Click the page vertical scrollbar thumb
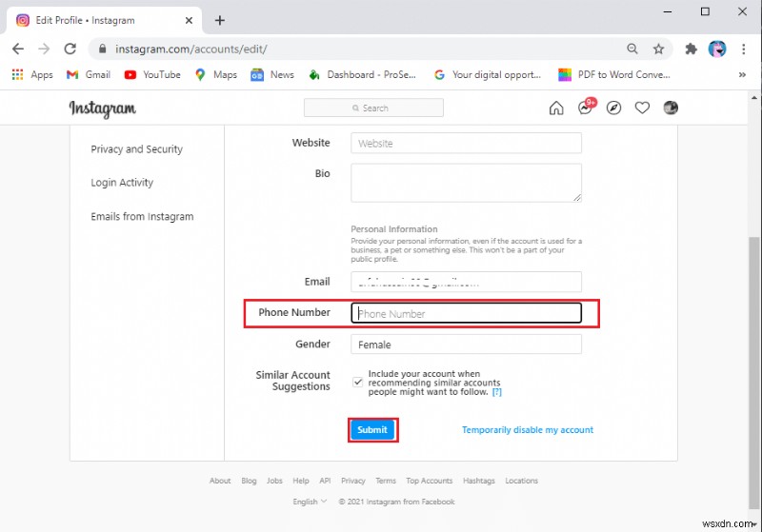 tap(753, 373)
